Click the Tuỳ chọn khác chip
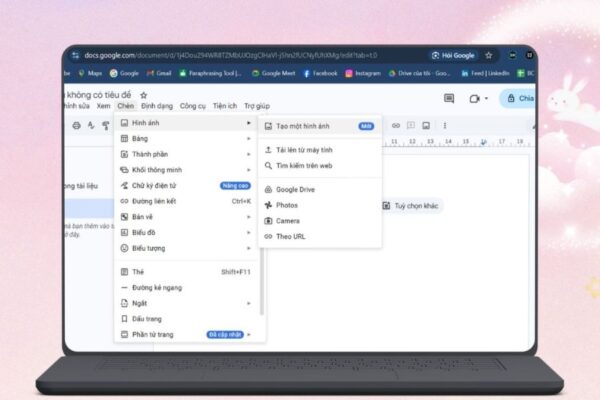 413,206
